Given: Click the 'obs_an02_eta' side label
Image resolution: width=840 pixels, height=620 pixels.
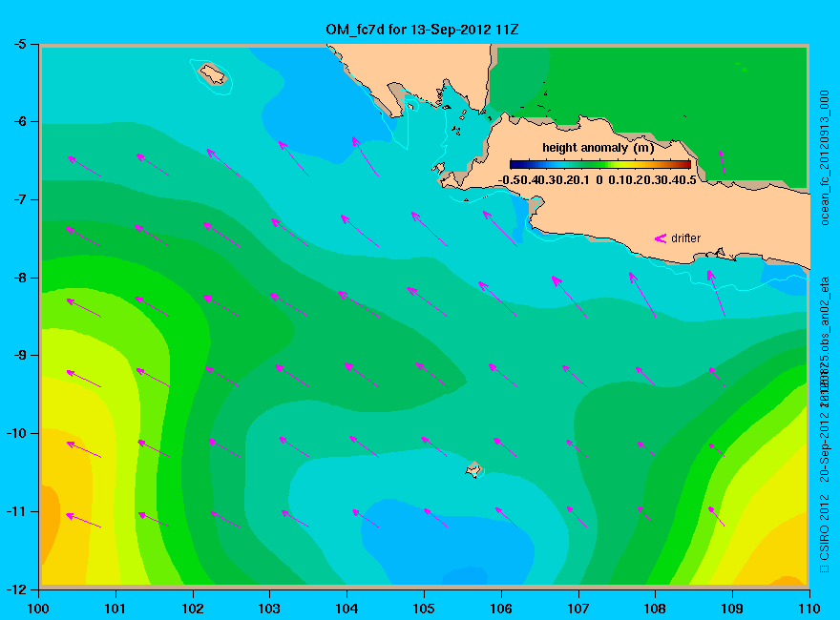Looking at the screenshot, I should coord(825,312).
